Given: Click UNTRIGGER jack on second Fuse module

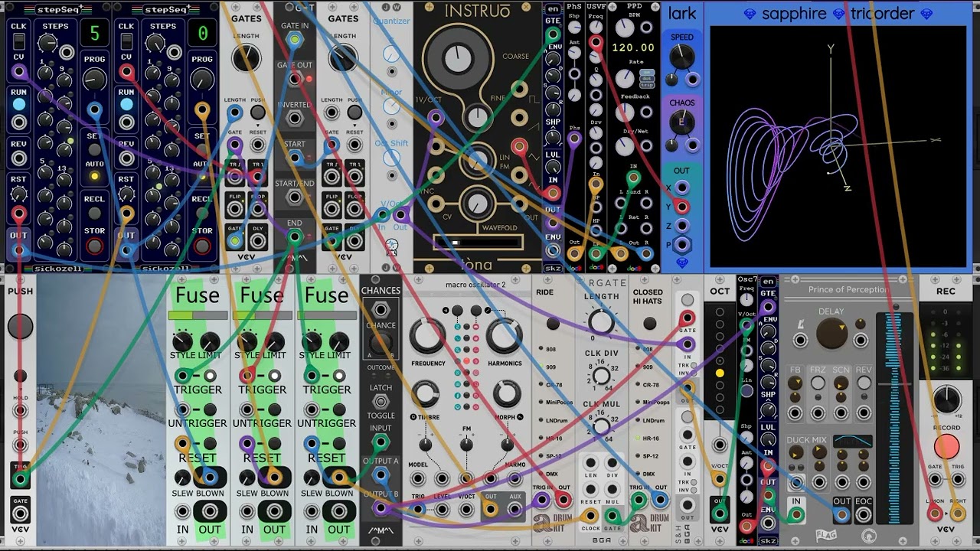Looking at the screenshot, I should pos(247,409).
